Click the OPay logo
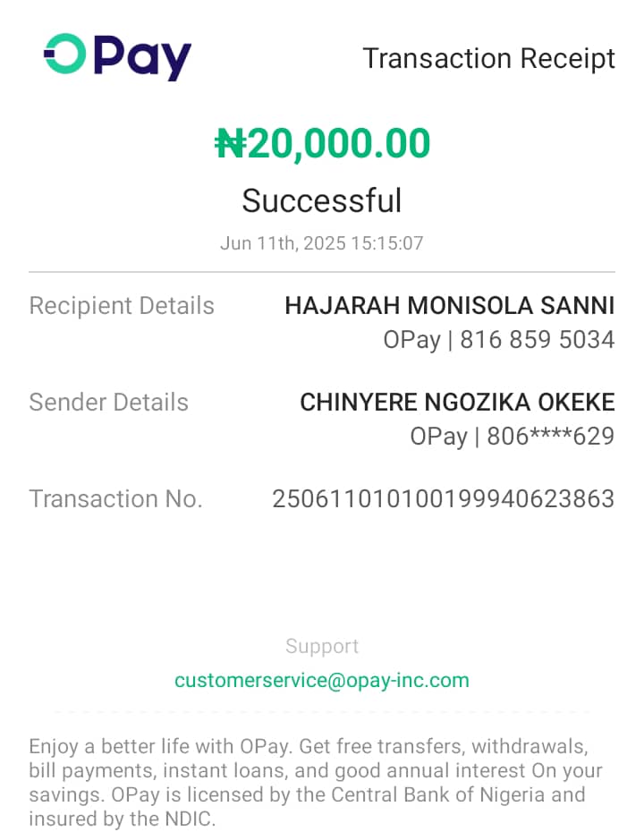 [117, 56]
